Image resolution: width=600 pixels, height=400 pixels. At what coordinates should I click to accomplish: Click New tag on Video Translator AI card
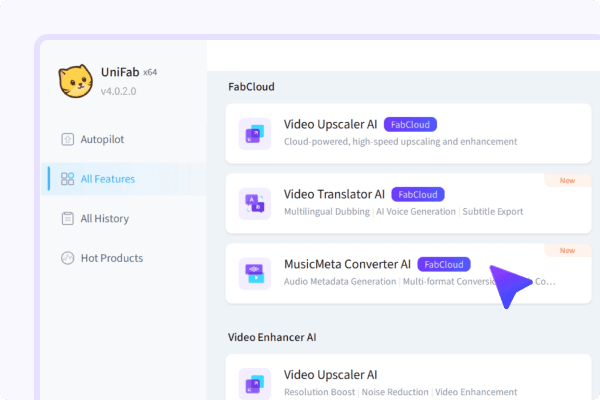pyautogui.click(x=567, y=180)
